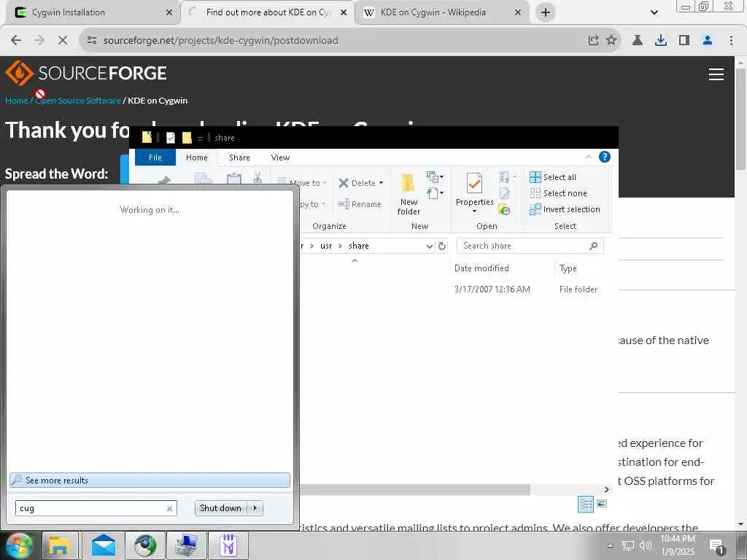Switch to the Share ribbon tab

[239, 157]
